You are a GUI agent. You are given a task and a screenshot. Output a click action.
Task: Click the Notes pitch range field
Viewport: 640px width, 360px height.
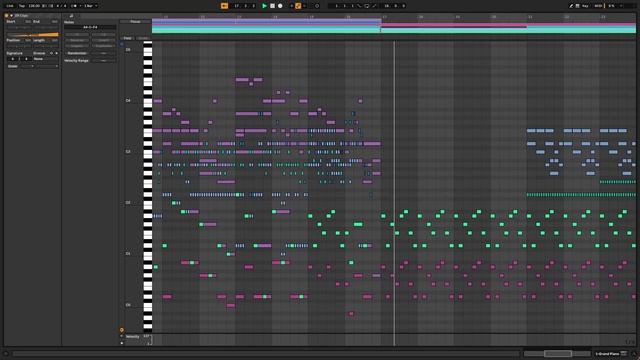90,27
